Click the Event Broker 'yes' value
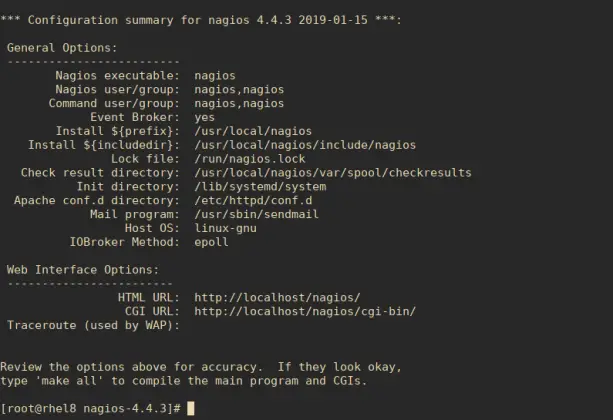Image resolution: width=613 pixels, height=420 pixels. (x=204, y=117)
